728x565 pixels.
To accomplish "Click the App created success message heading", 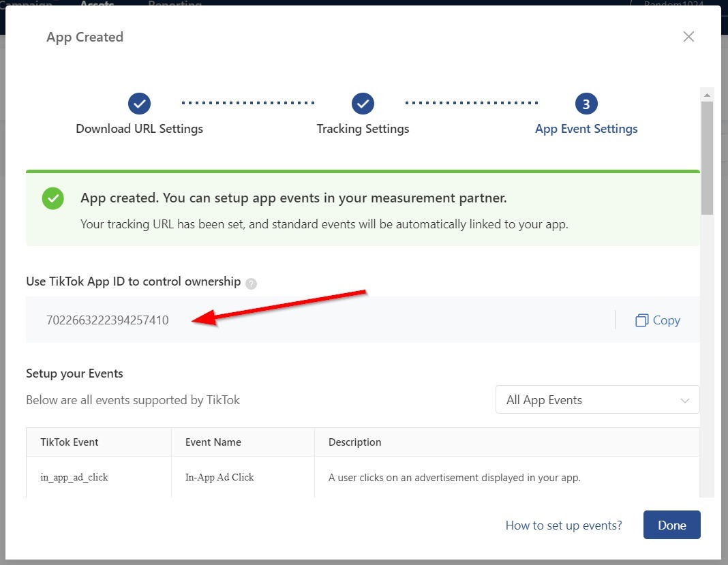I will [x=293, y=198].
